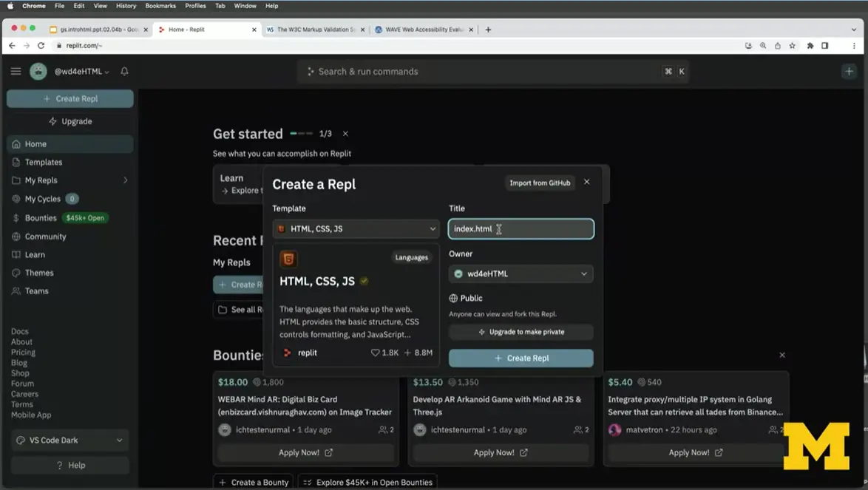868x490 pixels.
Task: Select Upgrade to make private
Action: (521, 332)
